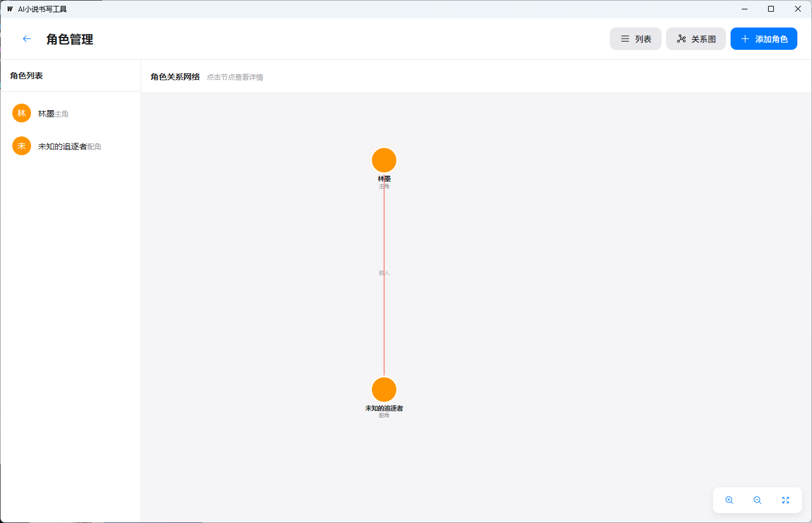
Task: Maximize the application window
Action: pos(771,9)
